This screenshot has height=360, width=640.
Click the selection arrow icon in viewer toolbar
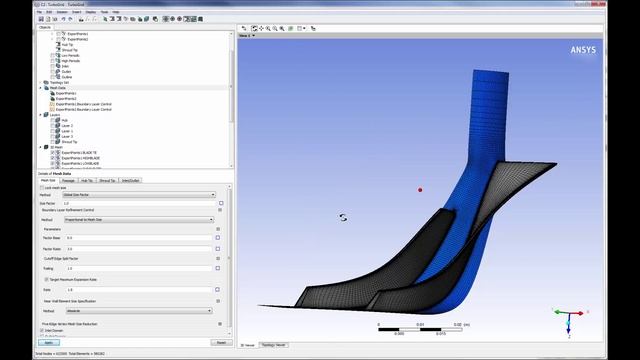point(244,28)
